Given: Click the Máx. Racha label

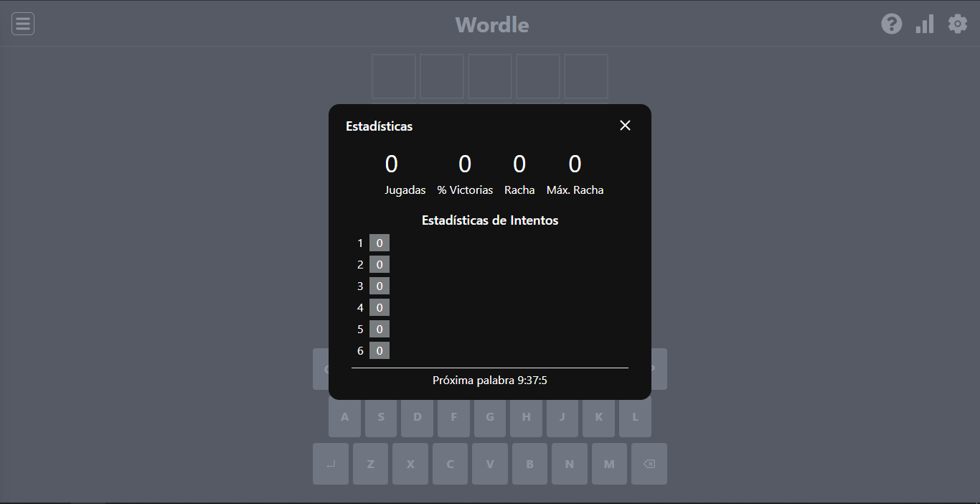Looking at the screenshot, I should point(575,190).
